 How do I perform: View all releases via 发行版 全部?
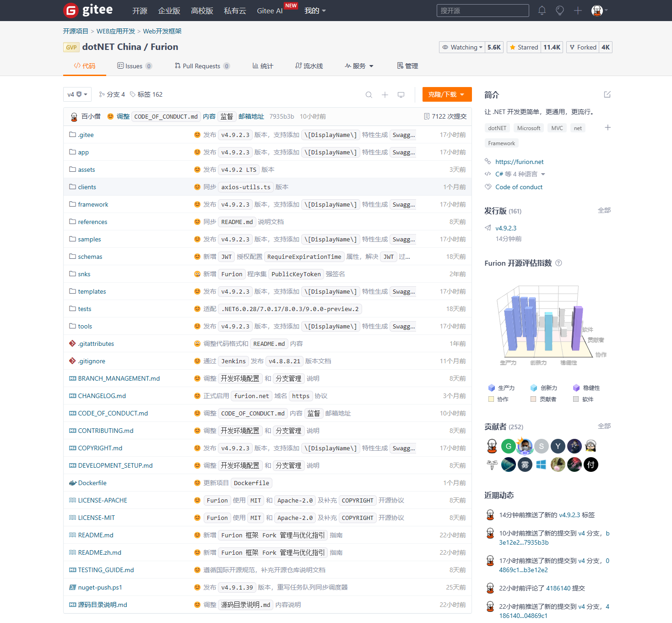[x=604, y=210]
